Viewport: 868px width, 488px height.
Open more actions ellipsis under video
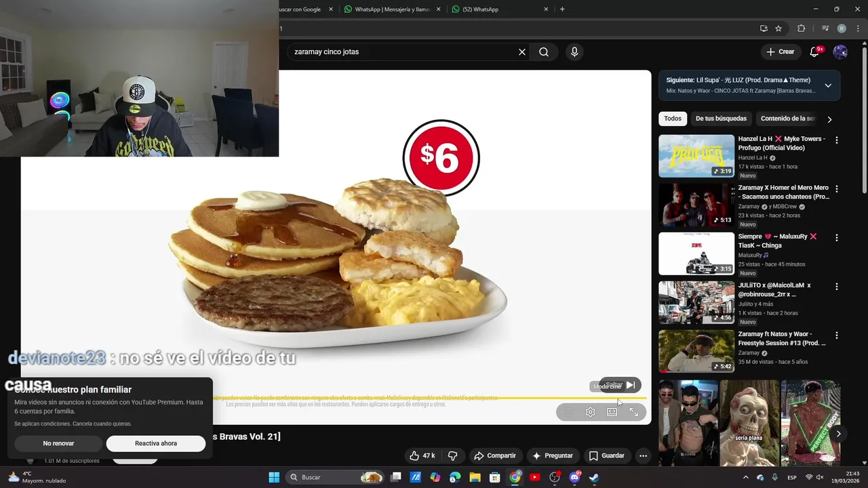643,455
